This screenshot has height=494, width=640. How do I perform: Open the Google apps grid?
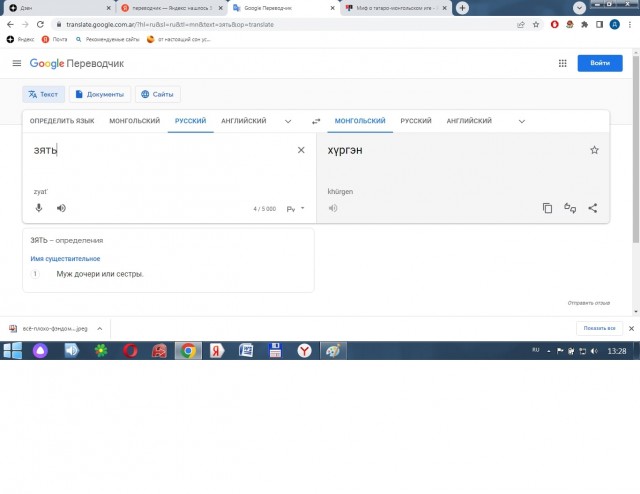[562, 63]
